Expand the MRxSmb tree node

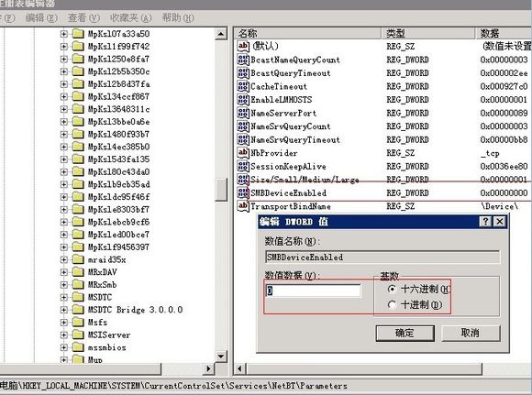pos(64,285)
